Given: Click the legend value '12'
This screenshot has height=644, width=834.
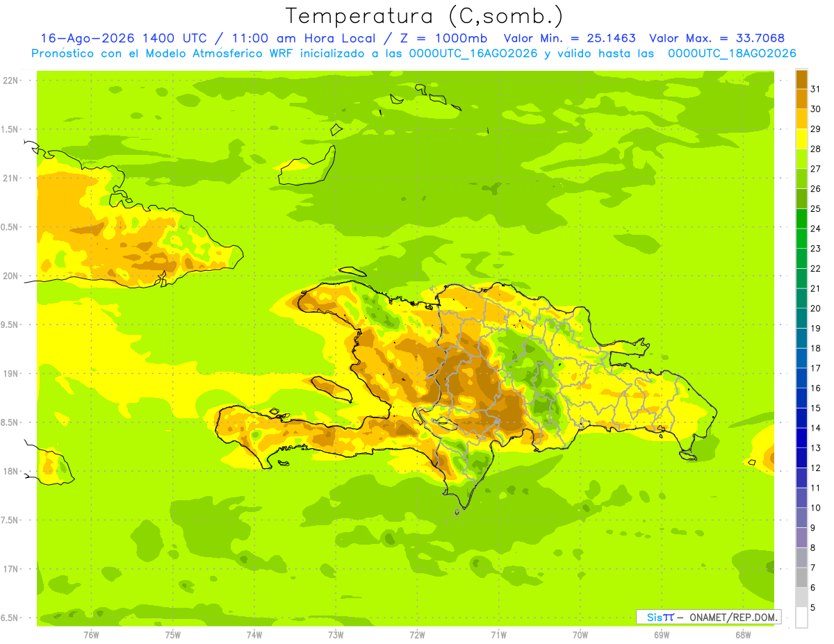Looking at the screenshot, I should click(x=816, y=468).
